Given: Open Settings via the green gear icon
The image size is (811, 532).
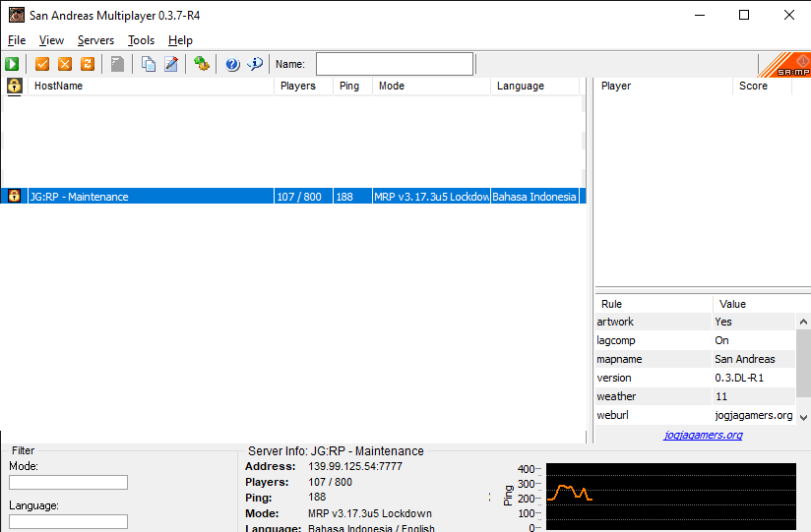Looking at the screenshot, I should [x=201, y=64].
